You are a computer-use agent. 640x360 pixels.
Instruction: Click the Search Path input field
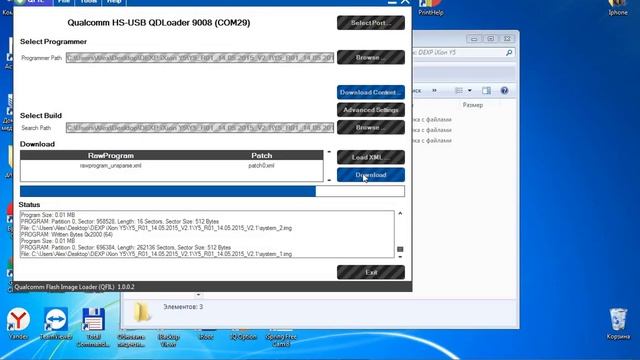[200, 128]
